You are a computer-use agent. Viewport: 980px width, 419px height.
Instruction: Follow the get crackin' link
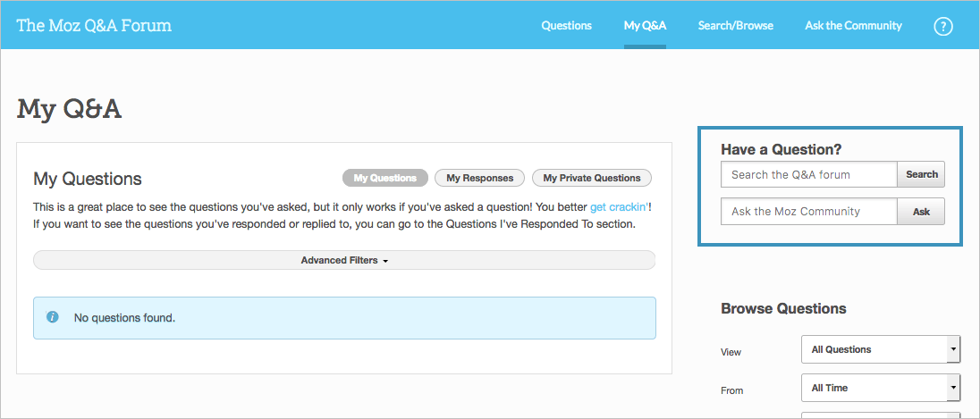click(620, 207)
